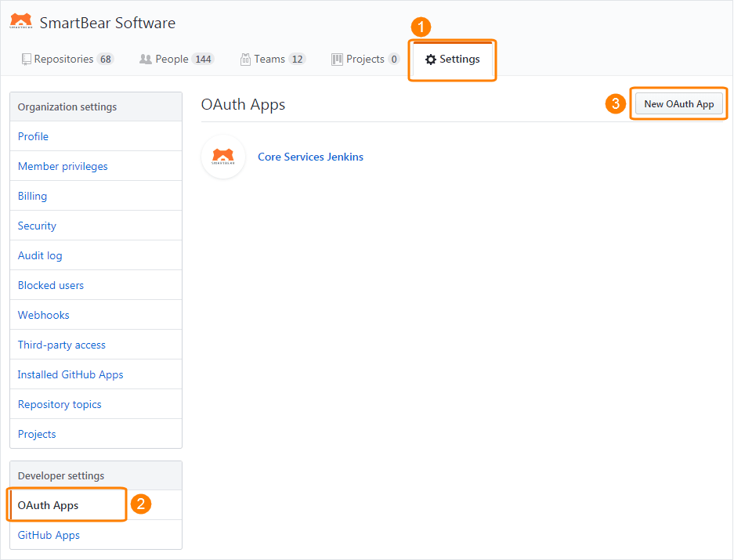Screen dimensions: 734x560
Task: Open the Profile settings page
Action: click(x=33, y=136)
